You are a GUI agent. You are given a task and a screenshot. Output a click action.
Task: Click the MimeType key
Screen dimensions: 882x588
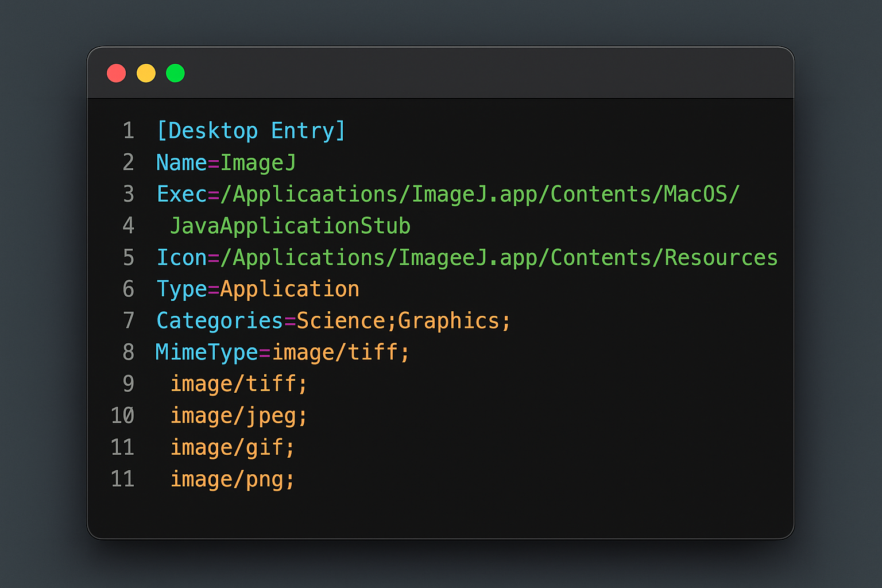point(207,353)
